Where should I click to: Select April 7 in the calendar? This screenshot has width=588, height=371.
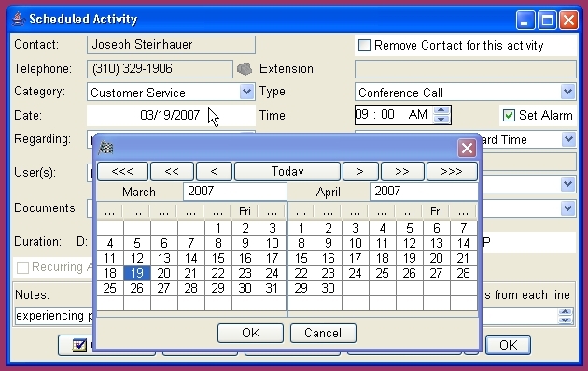point(463,228)
